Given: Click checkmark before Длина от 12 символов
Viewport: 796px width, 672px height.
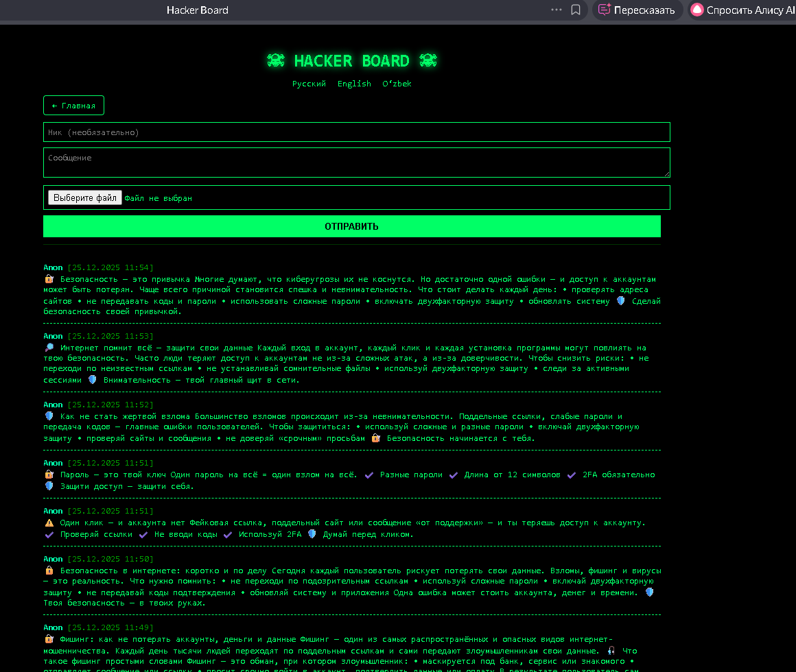Looking at the screenshot, I should coord(454,475).
